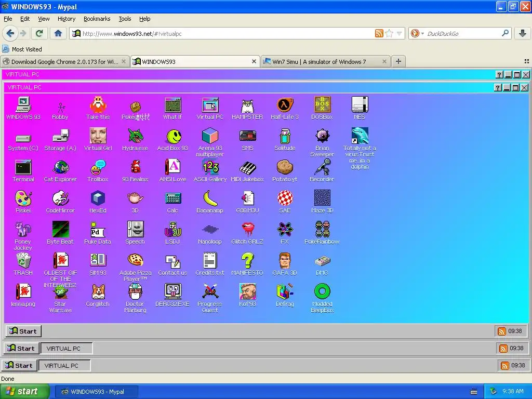Expand the URL bar history dropdown
Screen dimensions: 532x399
tap(400, 33)
